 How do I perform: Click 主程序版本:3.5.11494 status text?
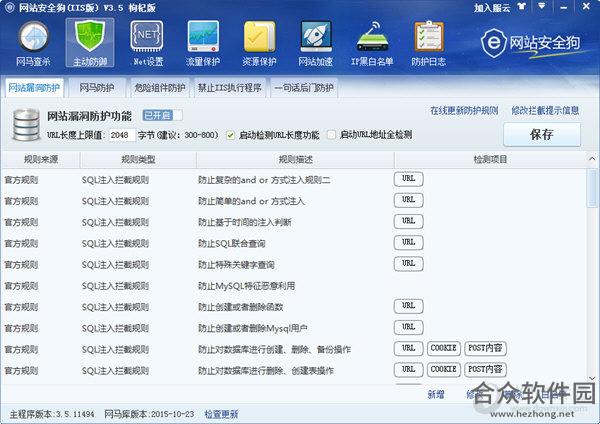pyautogui.click(x=52, y=414)
